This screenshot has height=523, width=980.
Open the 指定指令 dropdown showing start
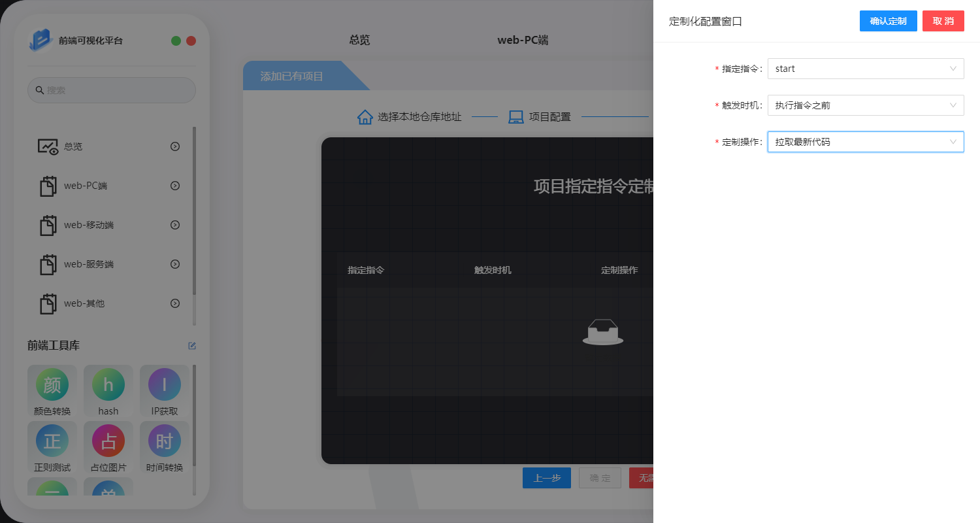click(x=866, y=69)
